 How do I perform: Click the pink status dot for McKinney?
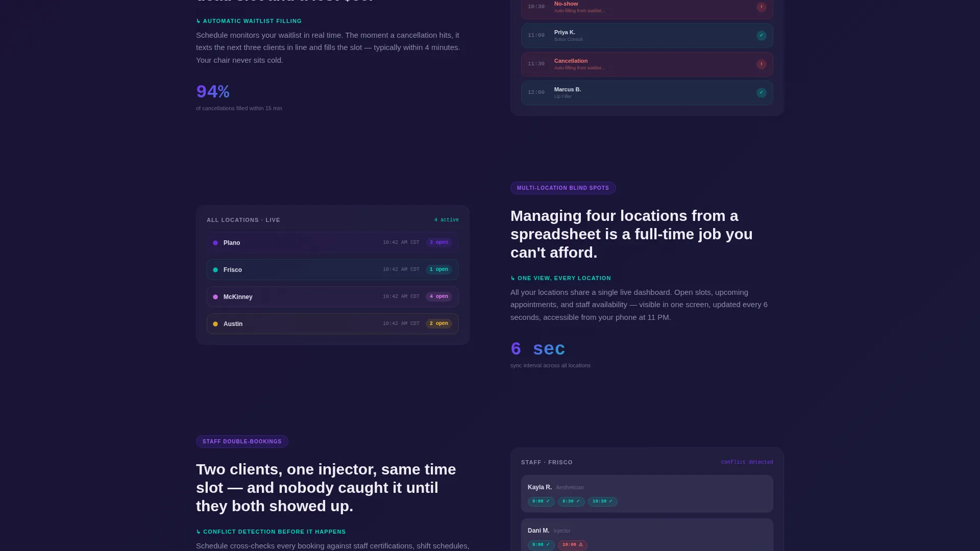pyautogui.click(x=215, y=297)
